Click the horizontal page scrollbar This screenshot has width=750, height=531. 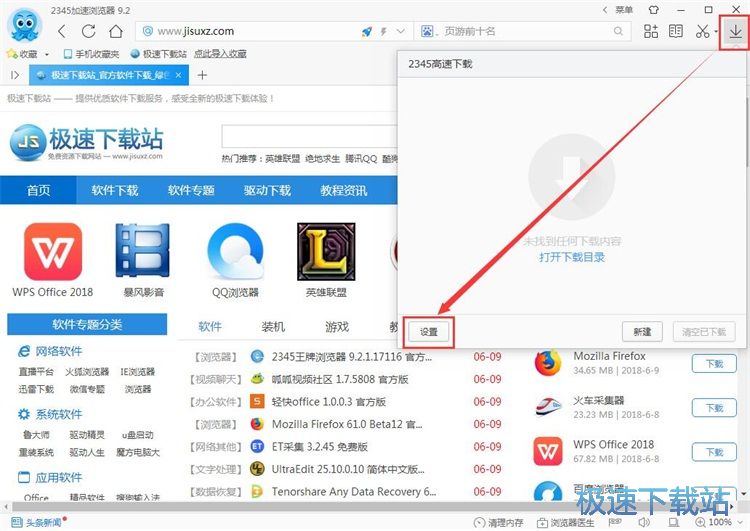click(368, 506)
